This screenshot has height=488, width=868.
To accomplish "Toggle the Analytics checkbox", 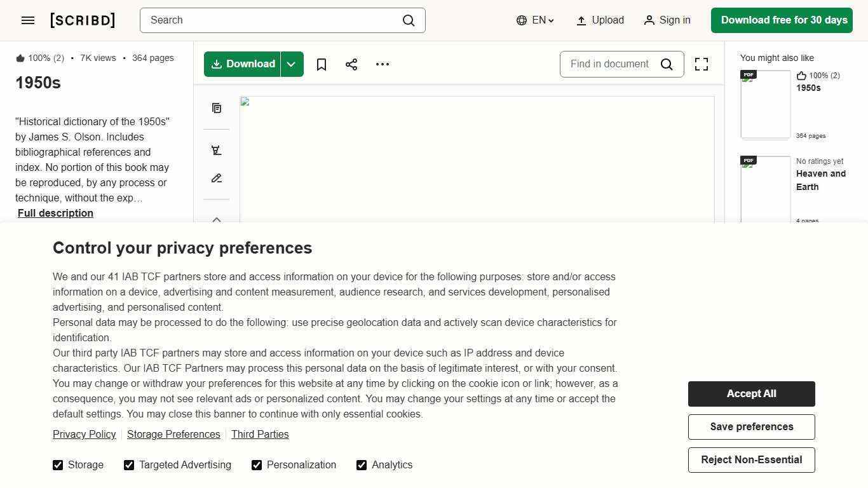I will click(x=362, y=465).
